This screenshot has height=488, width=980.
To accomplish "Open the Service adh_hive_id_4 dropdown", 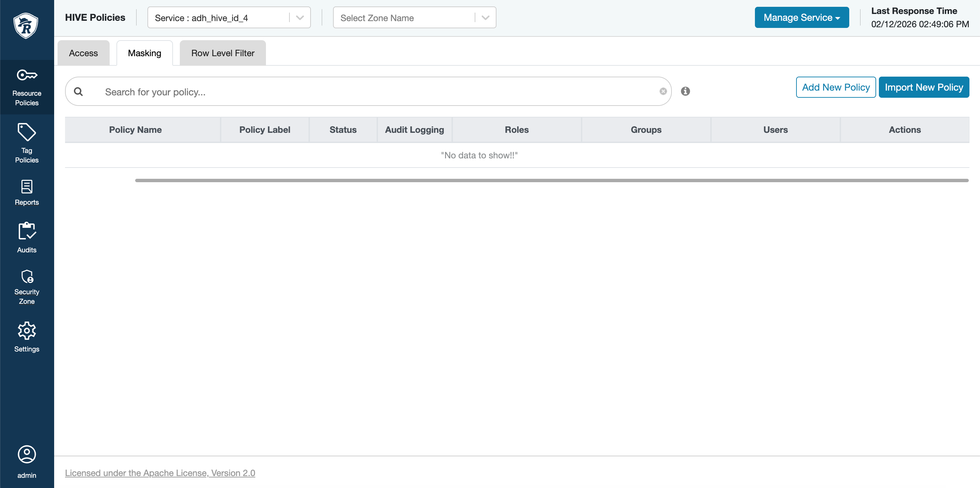I will pos(299,17).
